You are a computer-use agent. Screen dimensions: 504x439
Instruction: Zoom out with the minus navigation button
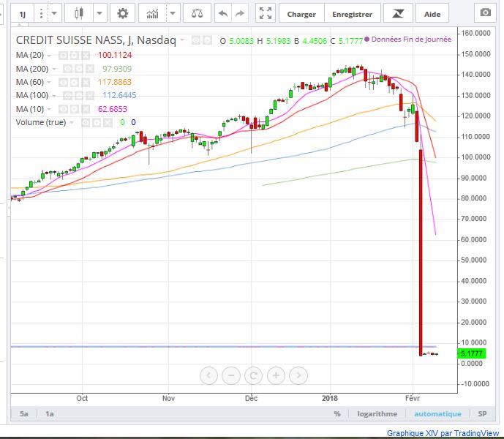pos(231,375)
